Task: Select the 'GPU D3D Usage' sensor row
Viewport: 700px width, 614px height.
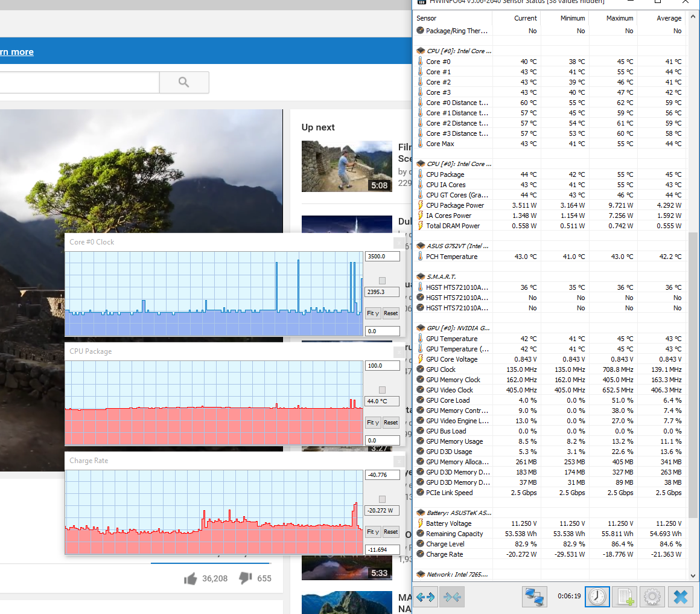Action: click(549, 452)
